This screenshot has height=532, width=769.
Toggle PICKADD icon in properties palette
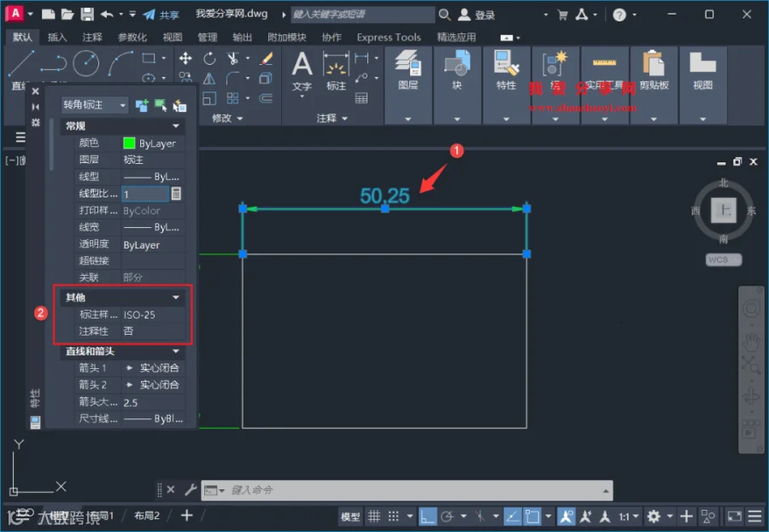142,105
